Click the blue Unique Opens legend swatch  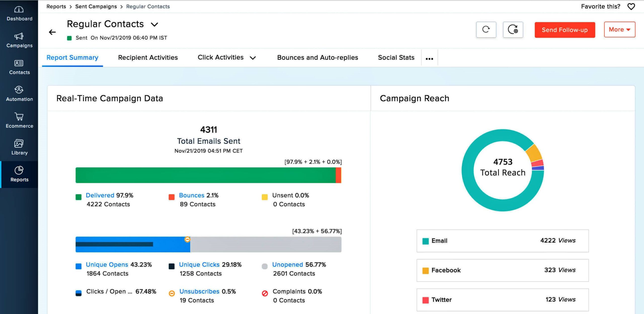point(78,267)
